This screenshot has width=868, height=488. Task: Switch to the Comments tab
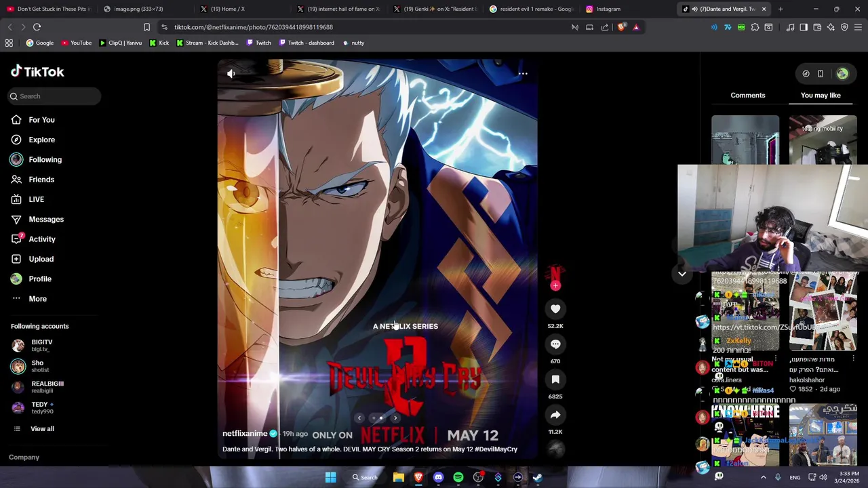(748, 96)
